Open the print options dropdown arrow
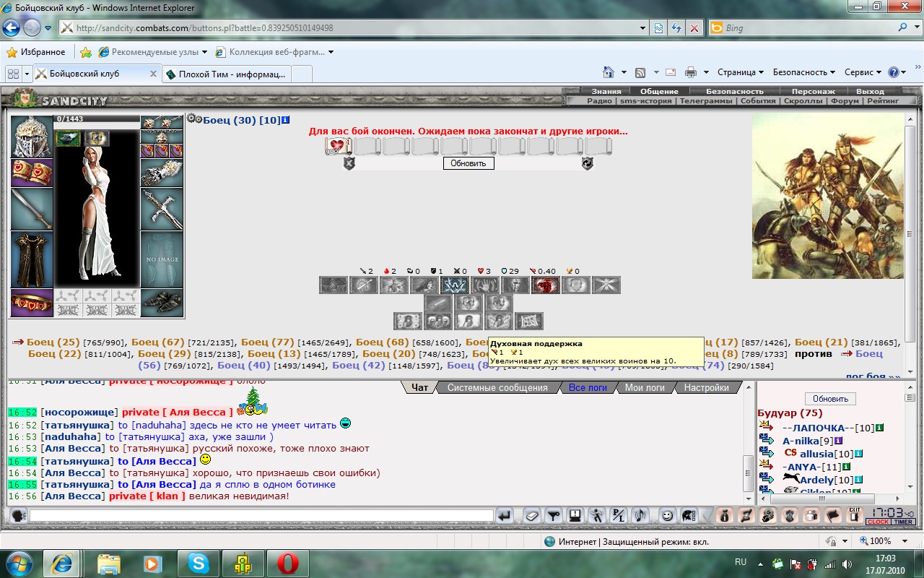The height and width of the screenshot is (578, 924). pos(706,72)
